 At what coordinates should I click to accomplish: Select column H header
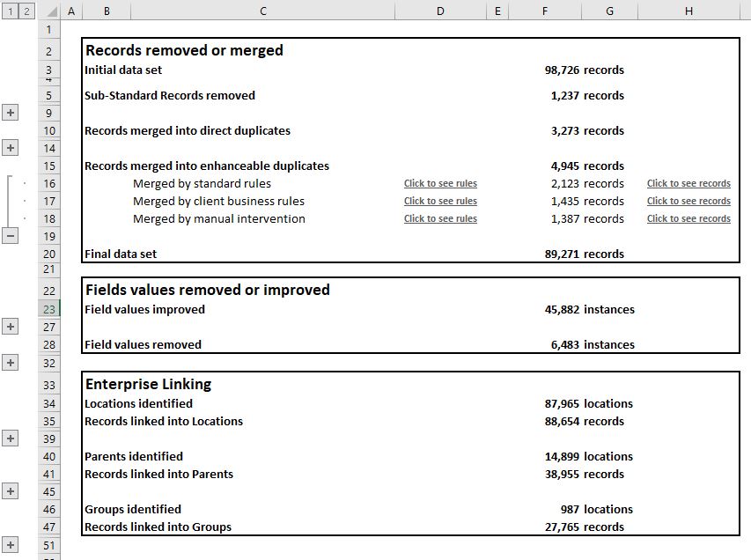click(x=688, y=11)
